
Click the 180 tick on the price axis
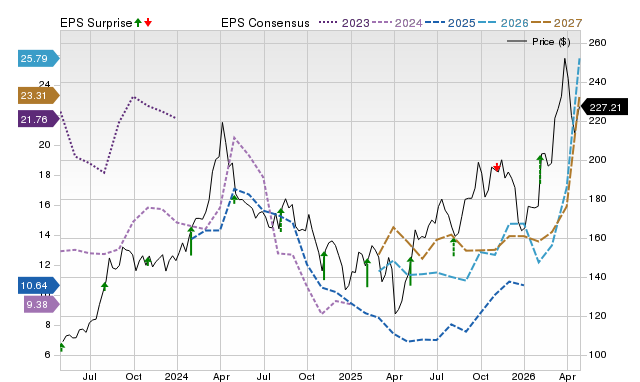(x=597, y=199)
